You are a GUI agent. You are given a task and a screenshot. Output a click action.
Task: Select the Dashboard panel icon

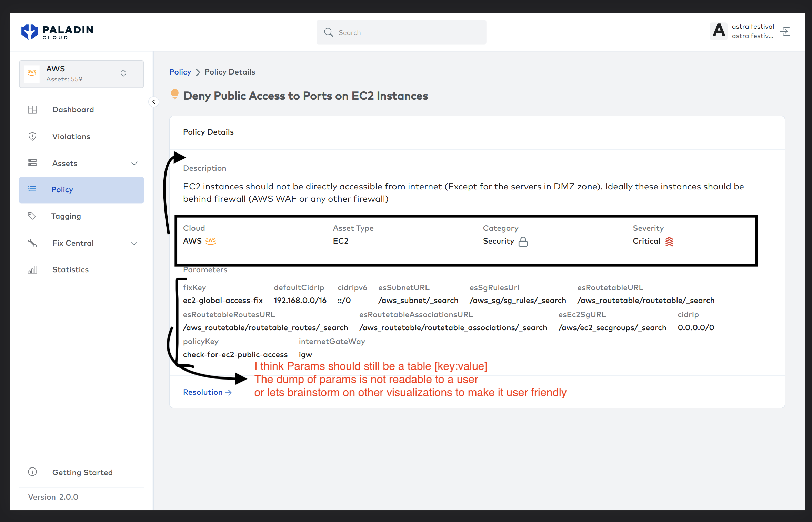[x=32, y=109]
